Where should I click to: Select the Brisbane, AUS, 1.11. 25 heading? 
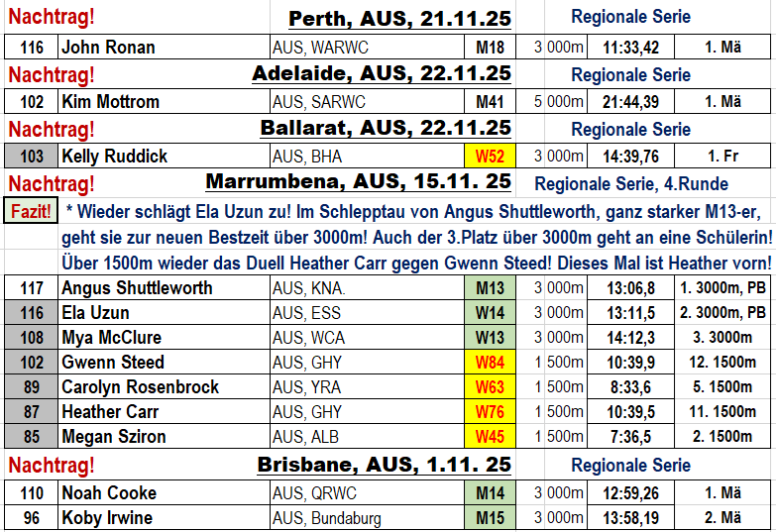pos(385,465)
